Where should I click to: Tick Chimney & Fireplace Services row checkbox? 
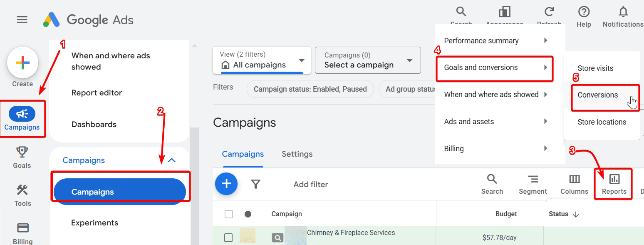tap(228, 238)
